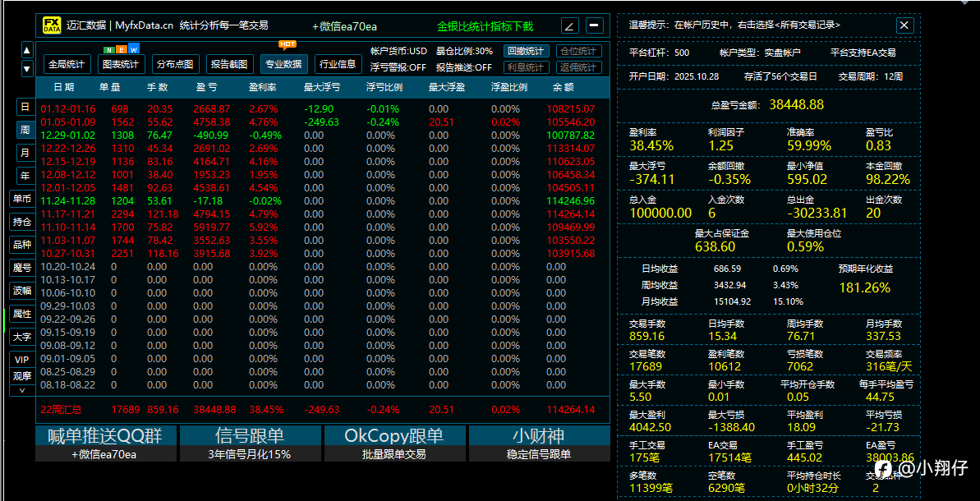Click the up arrow scroll button

coord(27,50)
